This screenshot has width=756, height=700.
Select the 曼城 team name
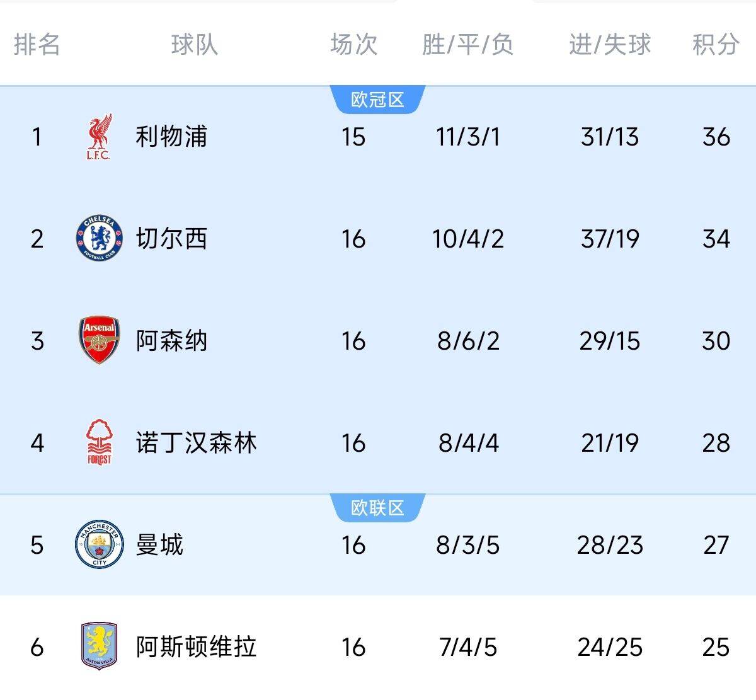(159, 545)
